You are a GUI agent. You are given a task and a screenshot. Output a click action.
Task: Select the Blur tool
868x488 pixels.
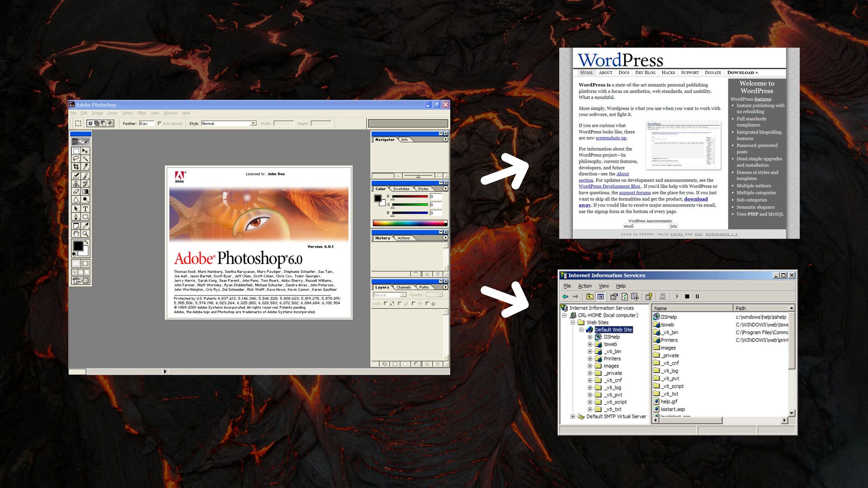coord(76,199)
